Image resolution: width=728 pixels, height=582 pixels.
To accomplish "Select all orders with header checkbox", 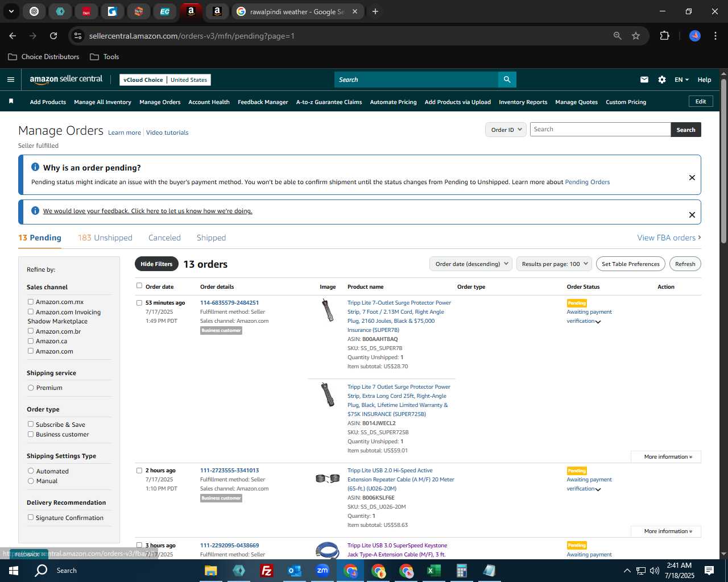I will (139, 285).
